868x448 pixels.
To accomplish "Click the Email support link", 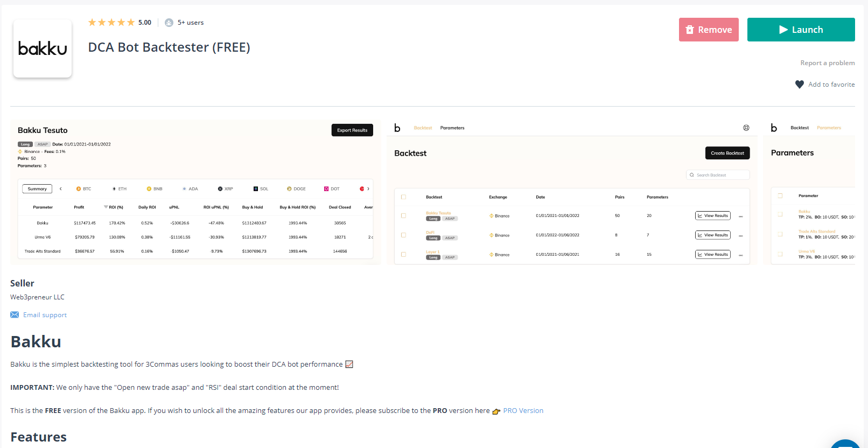I will pos(45,315).
